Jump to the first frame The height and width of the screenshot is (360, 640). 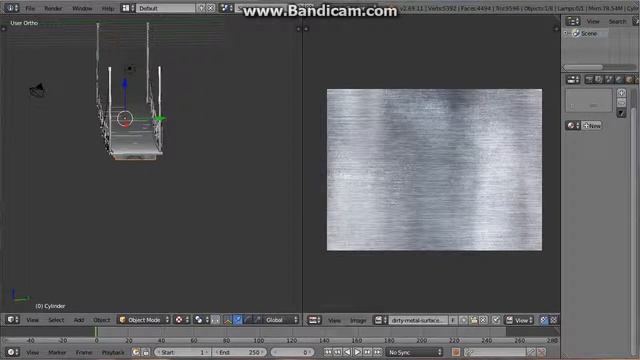(x=328, y=352)
